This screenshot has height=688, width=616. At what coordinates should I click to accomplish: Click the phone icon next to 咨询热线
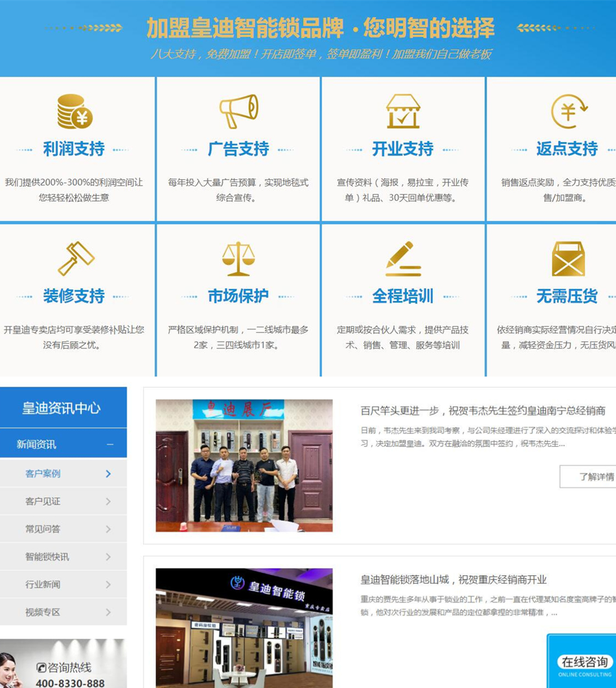click(41, 668)
